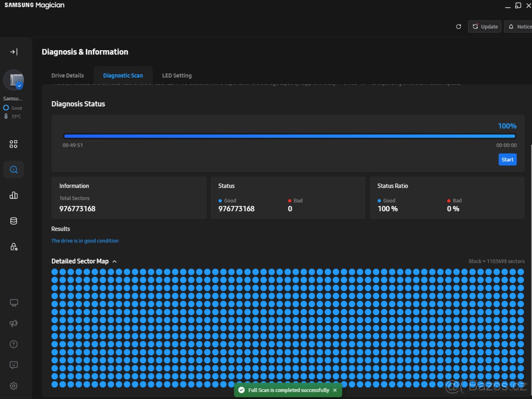Click the Start scan button
Screen dimensions: 532x399
click(508, 160)
